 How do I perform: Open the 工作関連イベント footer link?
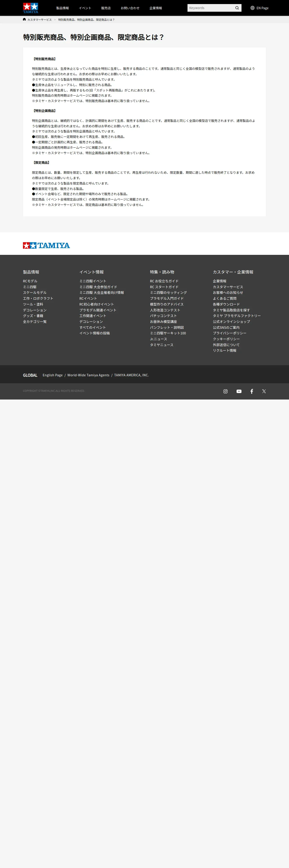(x=93, y=316)
